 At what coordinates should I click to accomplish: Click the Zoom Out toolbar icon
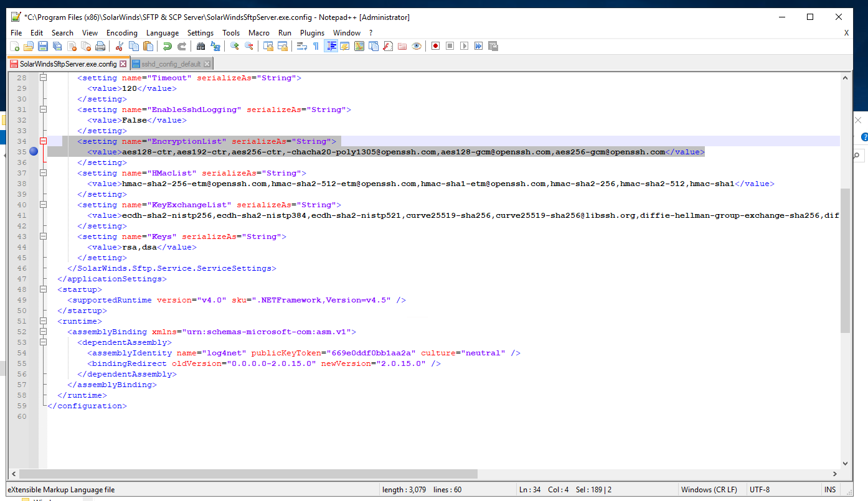click(x=248, y=46)
